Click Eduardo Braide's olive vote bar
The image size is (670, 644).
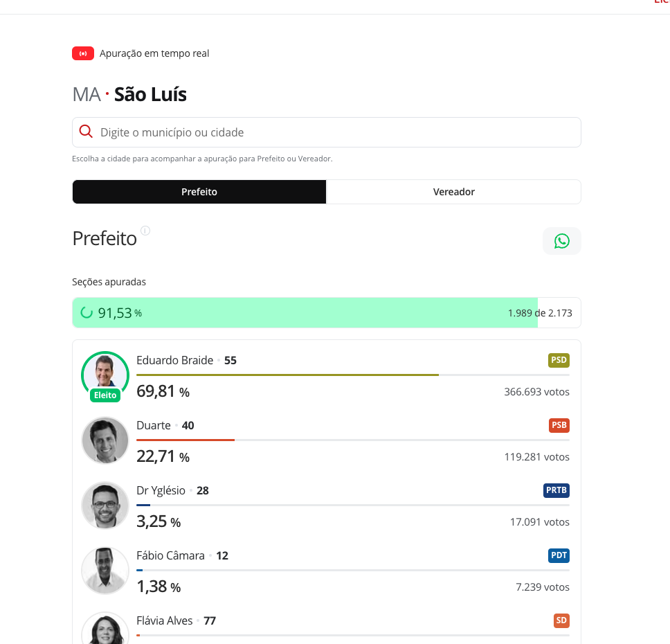point(287,375)
